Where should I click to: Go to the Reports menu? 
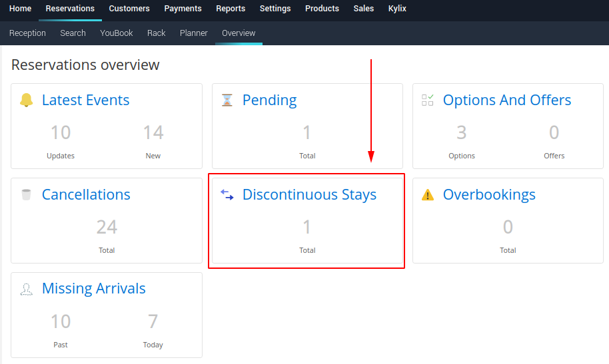[231, 9]
